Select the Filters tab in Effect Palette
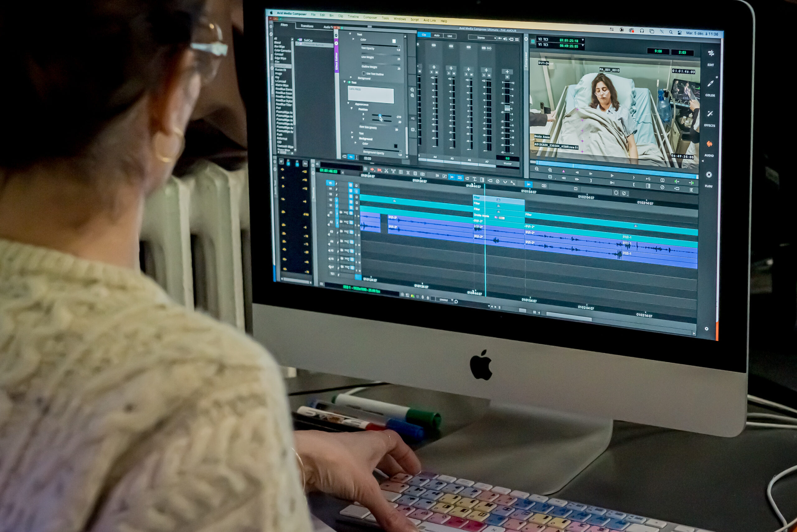 coord(284,25)
